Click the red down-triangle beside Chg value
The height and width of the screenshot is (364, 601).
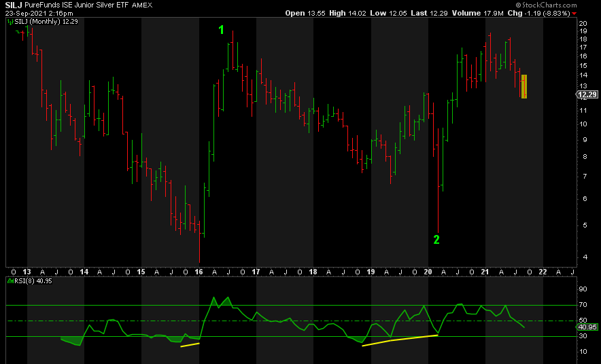574,14
